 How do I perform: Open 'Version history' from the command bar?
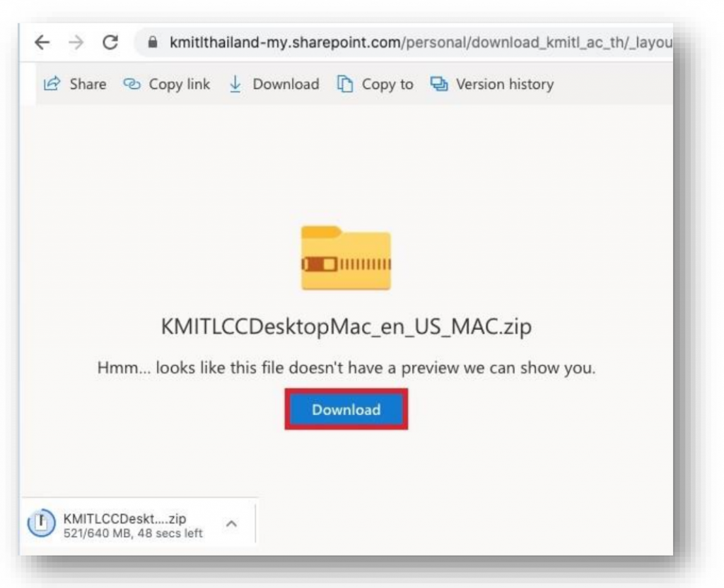[x=505, y=84]
